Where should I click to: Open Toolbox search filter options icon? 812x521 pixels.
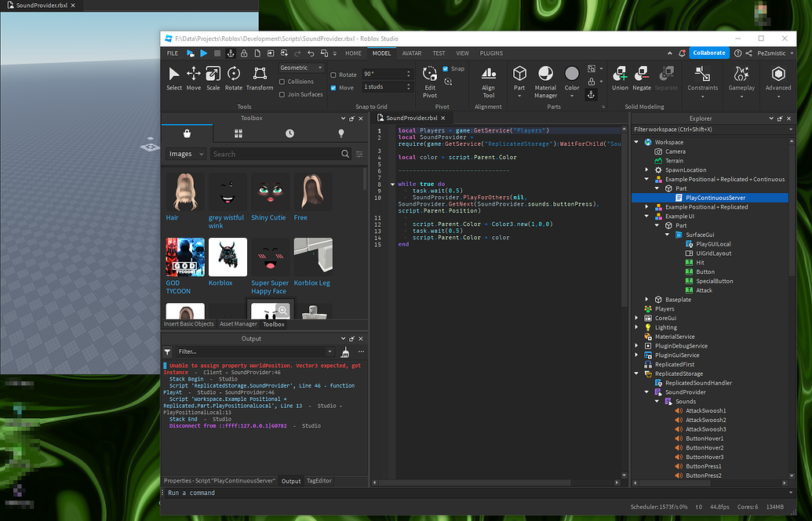[x=359, y=154]
